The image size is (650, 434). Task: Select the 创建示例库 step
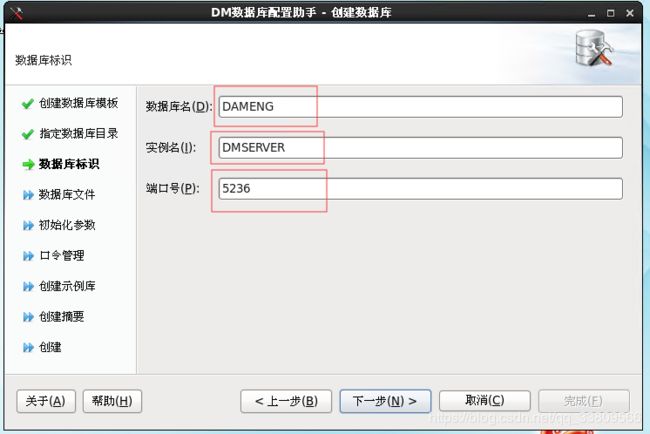(x=67, y=286)
